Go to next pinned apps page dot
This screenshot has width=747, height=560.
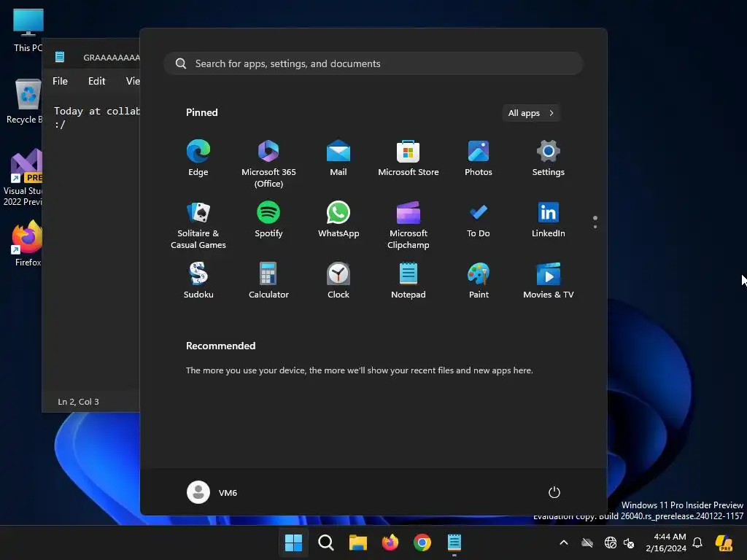(x=595, y=227)
